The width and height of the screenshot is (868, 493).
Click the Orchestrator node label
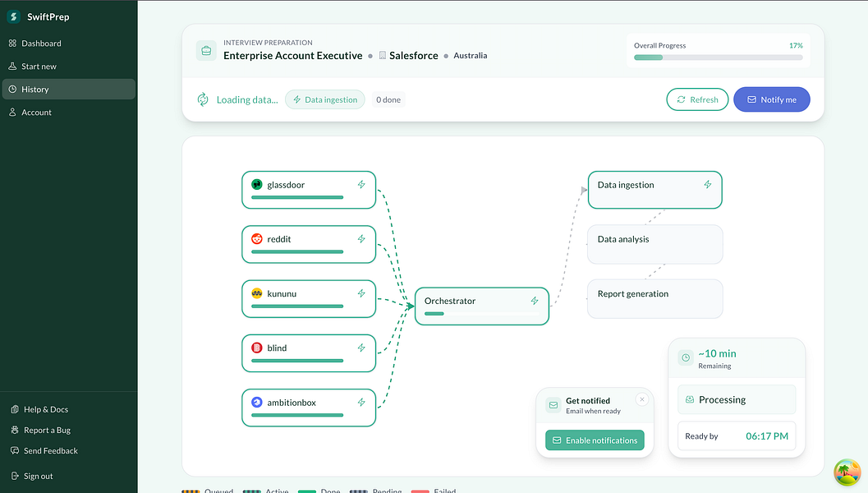click(450, 301)
